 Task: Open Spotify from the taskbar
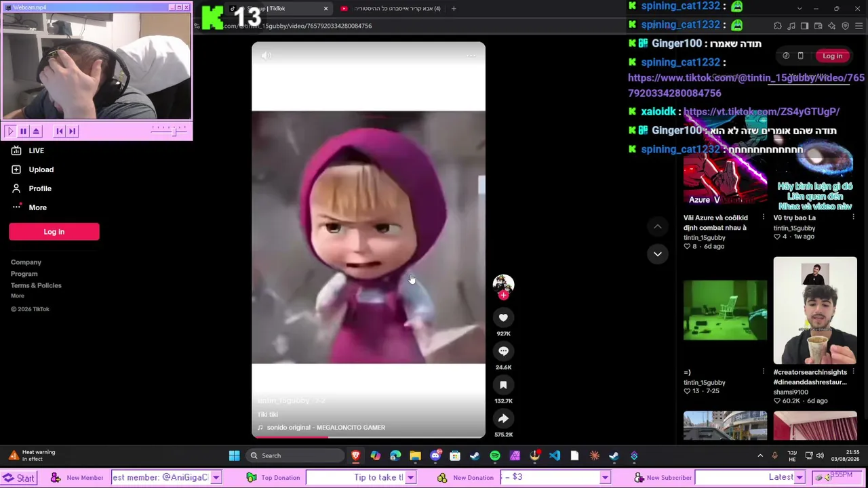click(x=495, y=455)
